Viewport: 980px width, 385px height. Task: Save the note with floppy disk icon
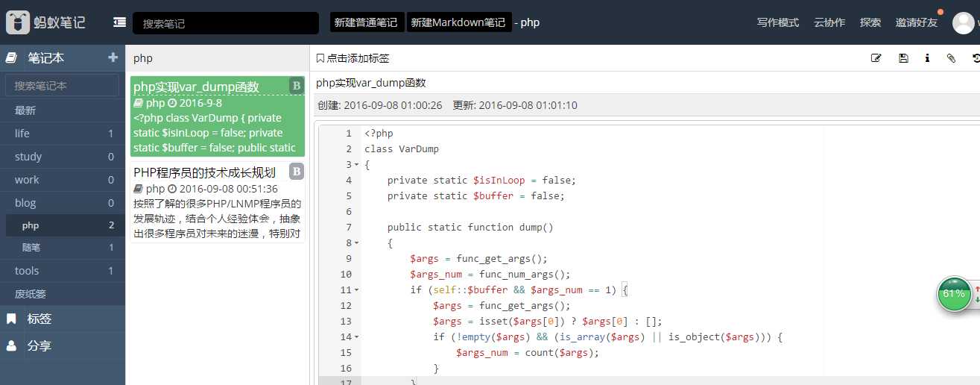[903, 58]
